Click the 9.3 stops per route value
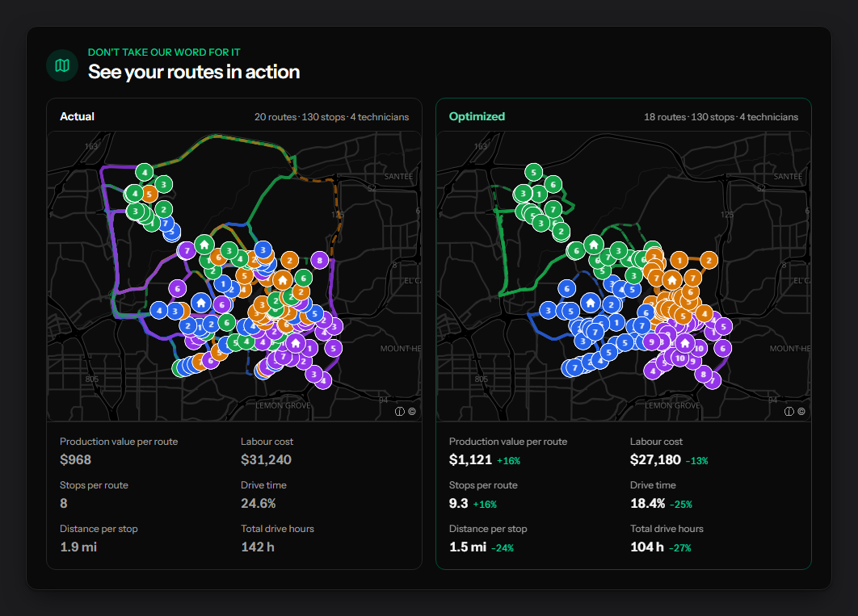This screenshot has width=858, height=616. point(459,504)
